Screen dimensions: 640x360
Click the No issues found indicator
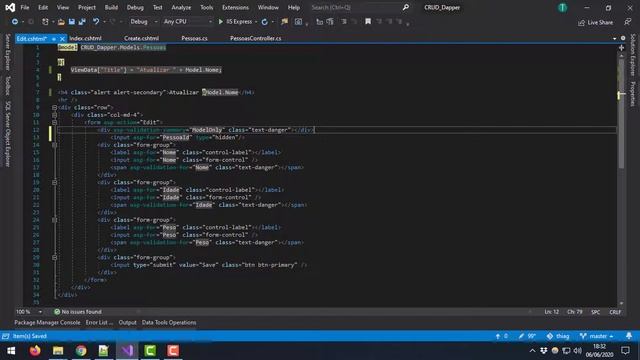click(78, 312)
